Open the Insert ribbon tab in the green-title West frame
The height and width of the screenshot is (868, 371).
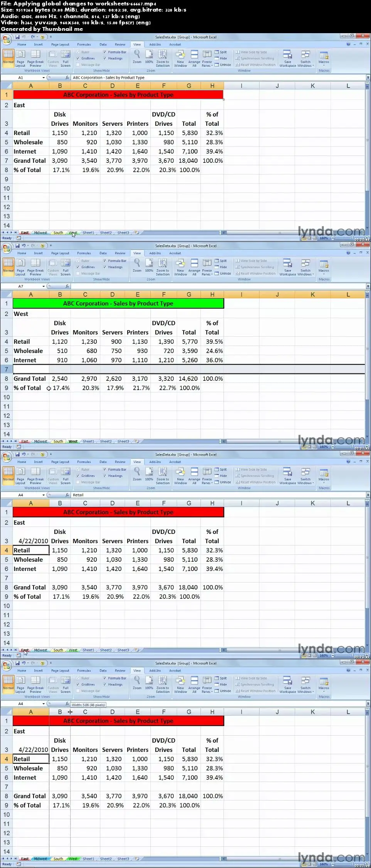click(38, 253)
